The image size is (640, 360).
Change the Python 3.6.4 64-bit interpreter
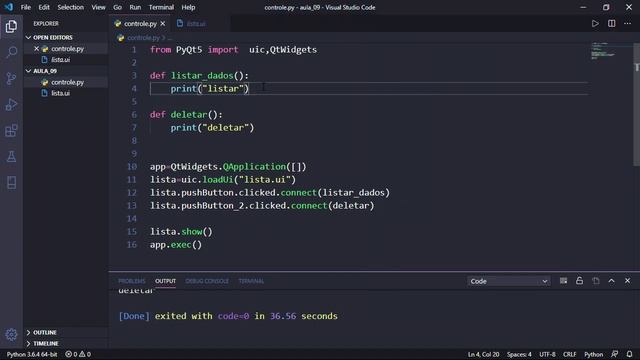[32, 354]
